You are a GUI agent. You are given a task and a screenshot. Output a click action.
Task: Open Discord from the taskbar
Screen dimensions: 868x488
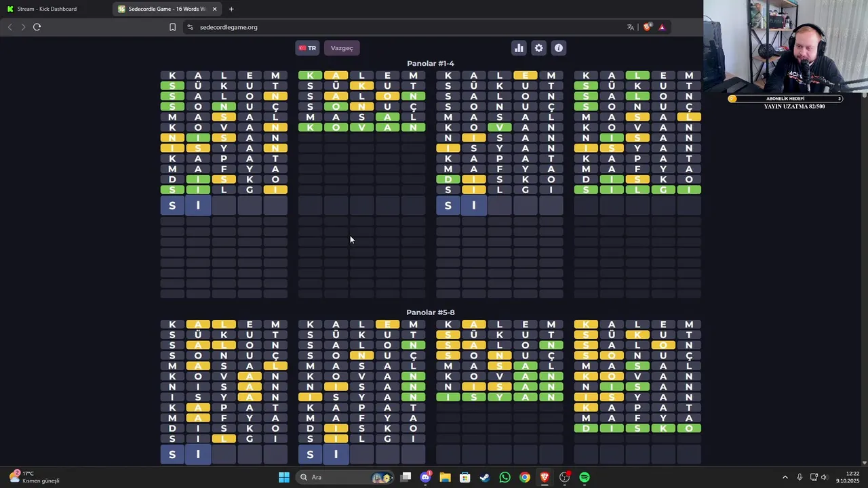425,477
